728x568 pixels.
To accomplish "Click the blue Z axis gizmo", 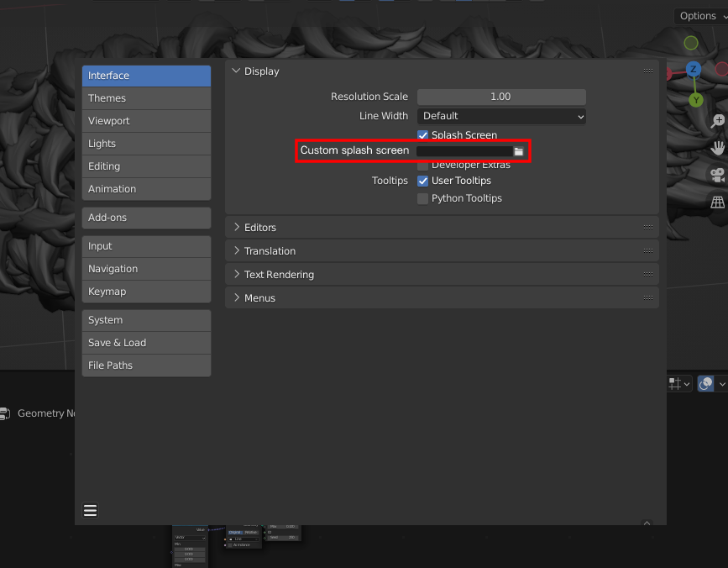I will (694, 69).
